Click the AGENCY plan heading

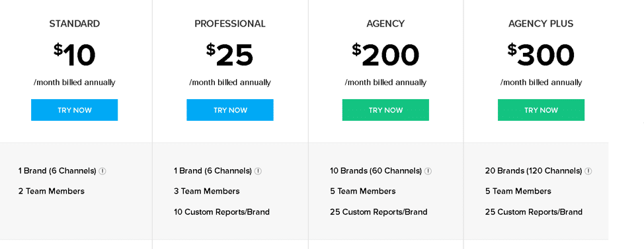click(x=385, y=24)
